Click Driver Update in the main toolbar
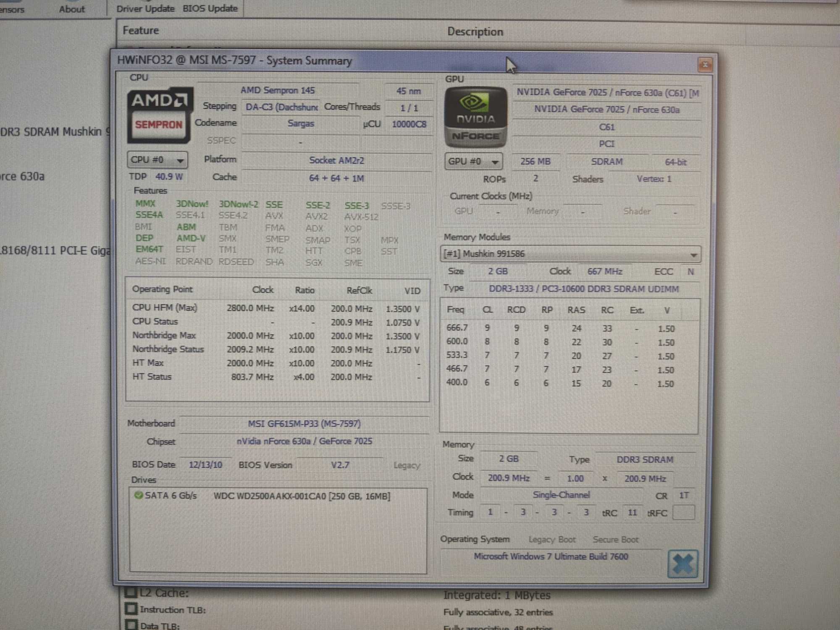840x630 pixels. point(145,8)
